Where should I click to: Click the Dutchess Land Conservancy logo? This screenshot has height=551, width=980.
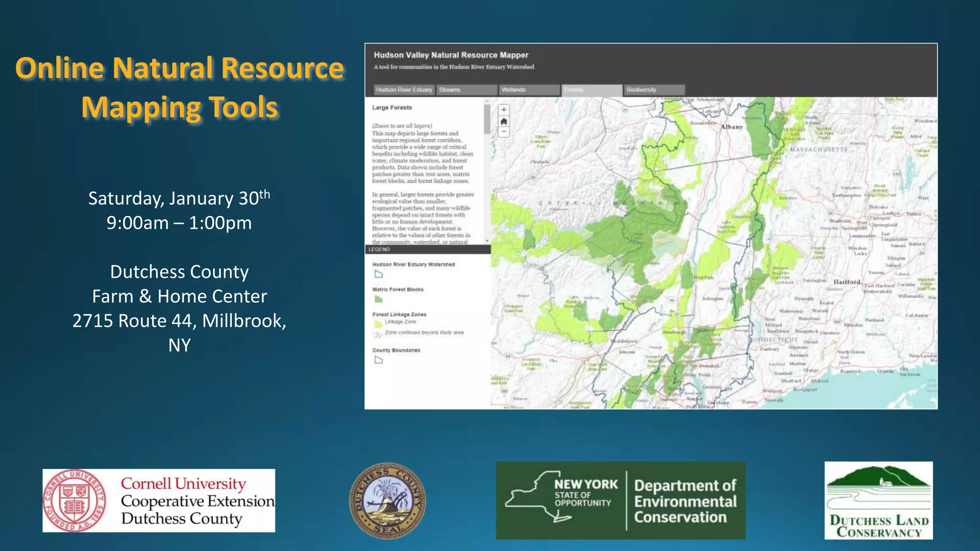pos(879,500)
